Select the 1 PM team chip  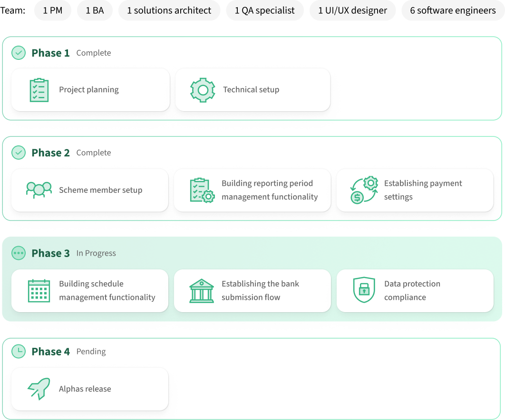pos(53,10)
